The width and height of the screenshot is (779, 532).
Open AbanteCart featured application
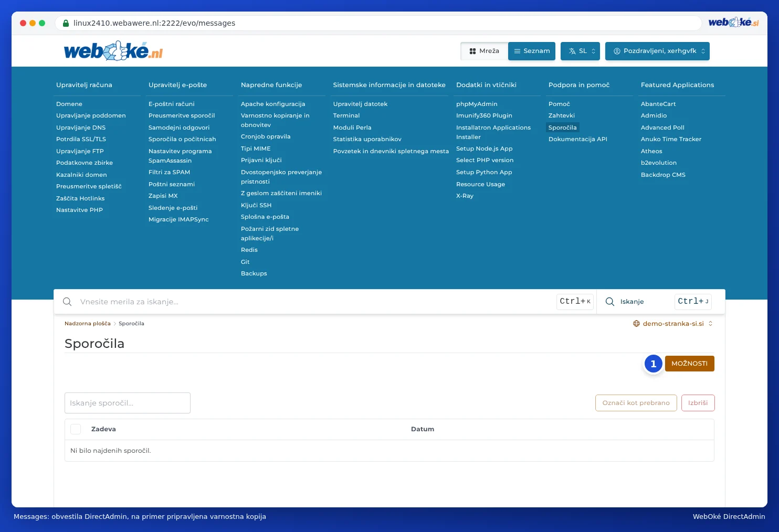[658, 104]
